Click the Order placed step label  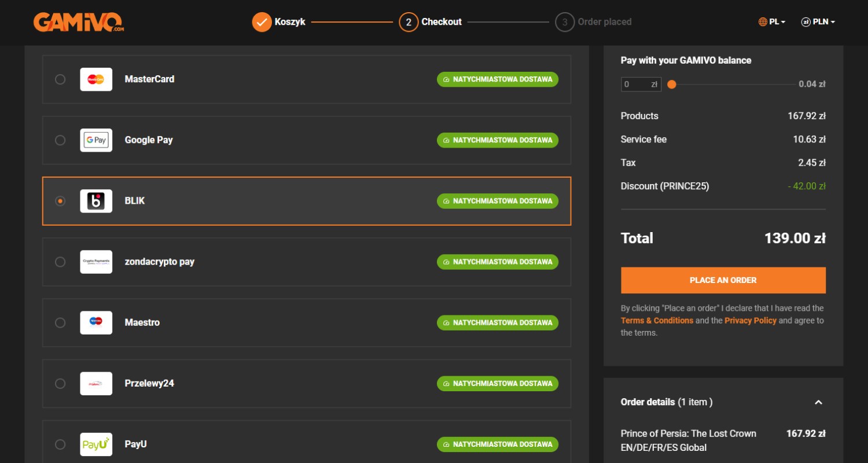click(605, 22)
